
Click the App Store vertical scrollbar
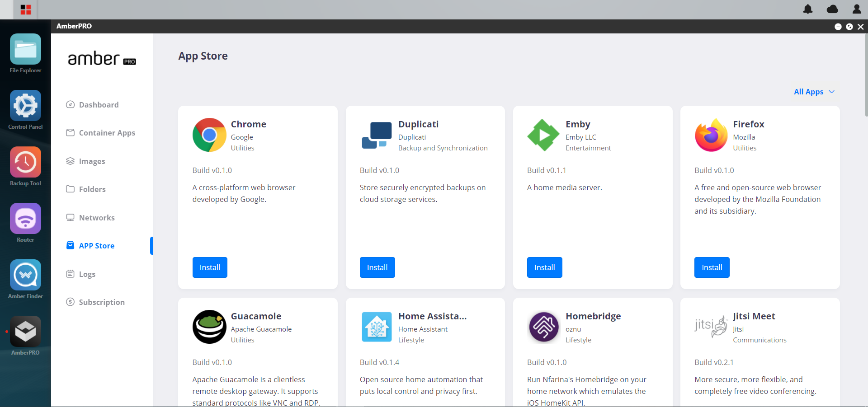(x=866, y=75)
